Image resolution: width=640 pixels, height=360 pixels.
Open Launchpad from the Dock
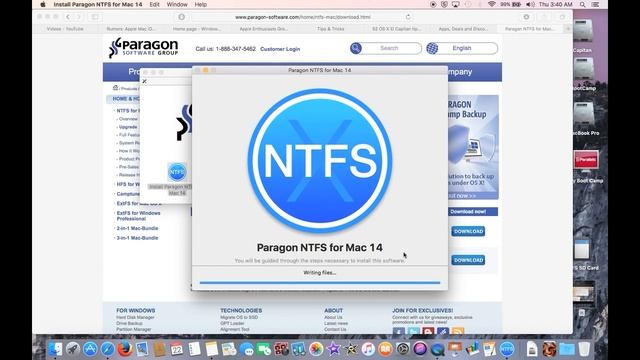point(73,349)
